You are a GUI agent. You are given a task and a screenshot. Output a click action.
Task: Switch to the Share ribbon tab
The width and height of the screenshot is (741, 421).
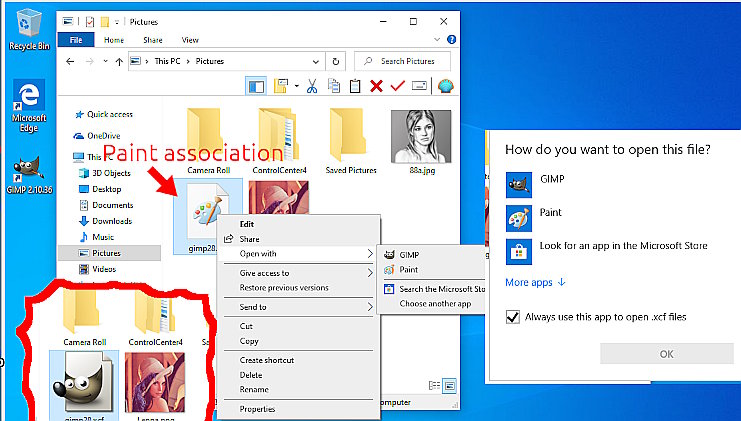tap(153, 40)
